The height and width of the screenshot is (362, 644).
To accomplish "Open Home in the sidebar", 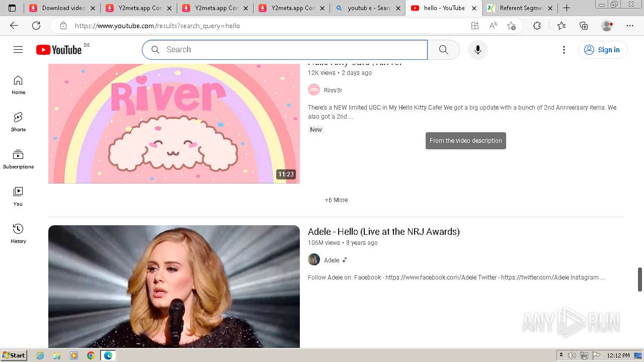I will click(18, 85).
